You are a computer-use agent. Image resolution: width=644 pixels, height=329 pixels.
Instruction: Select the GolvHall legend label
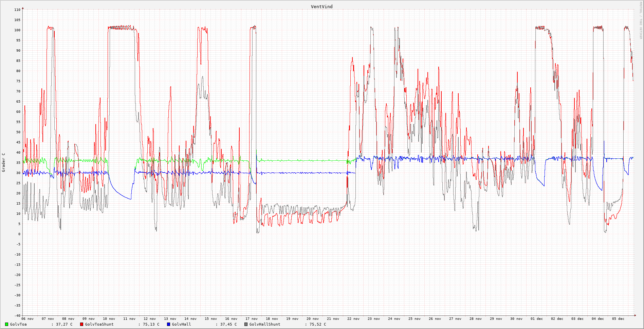coord(181,324)
